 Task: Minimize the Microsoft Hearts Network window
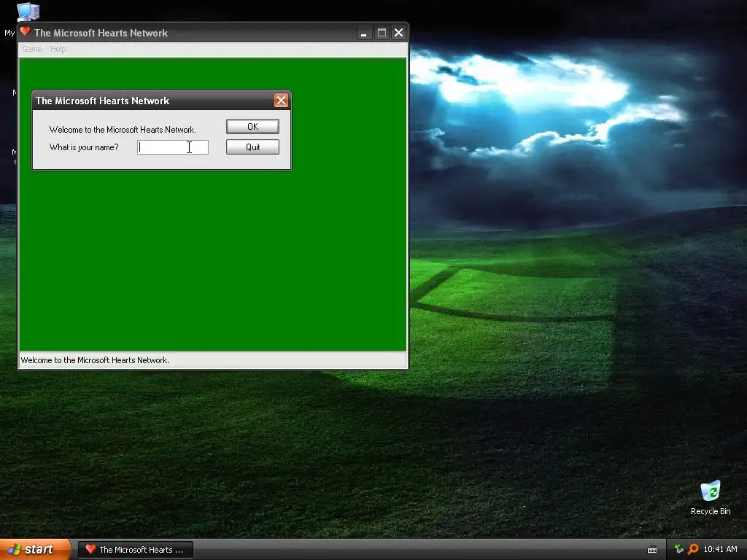click(x=364, y=34)
